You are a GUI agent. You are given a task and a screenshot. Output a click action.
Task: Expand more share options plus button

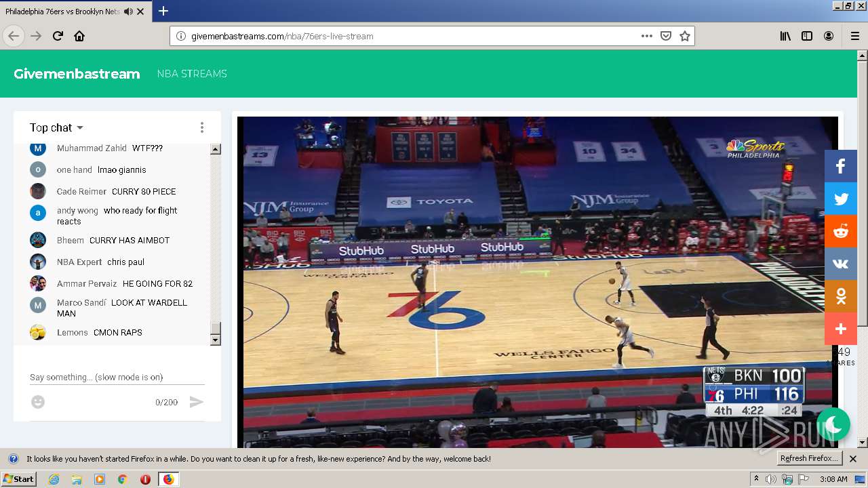pos(841,329)
